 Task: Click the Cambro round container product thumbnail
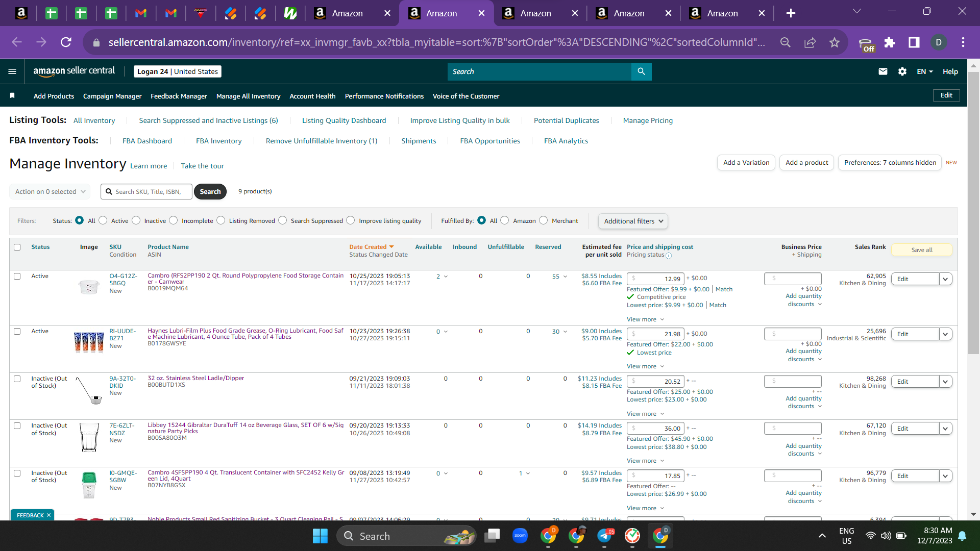(89, 287)
